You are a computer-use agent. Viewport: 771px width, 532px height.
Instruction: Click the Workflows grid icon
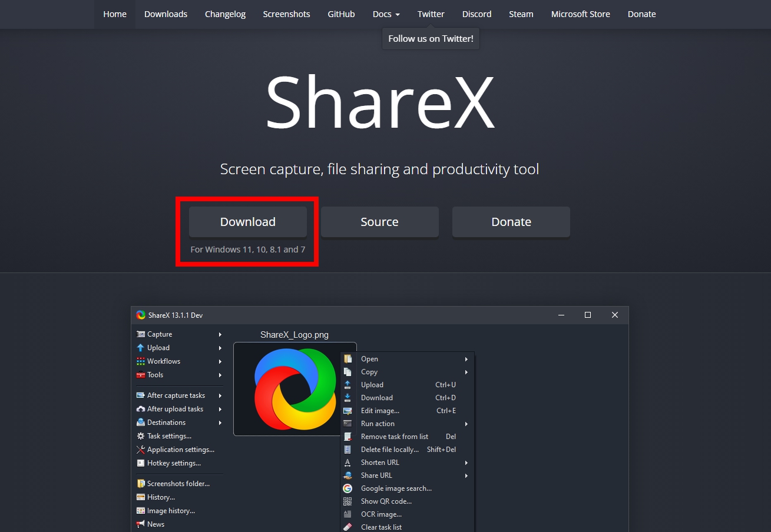tap(141, 361)
